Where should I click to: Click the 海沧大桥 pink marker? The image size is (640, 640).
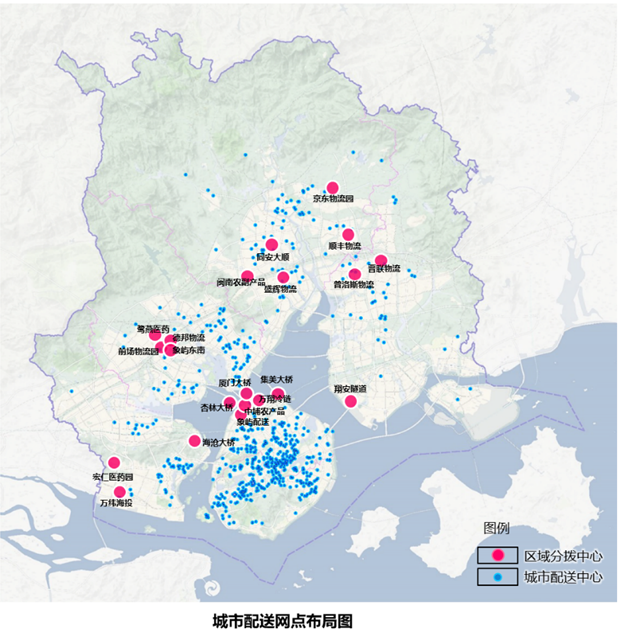195,441
